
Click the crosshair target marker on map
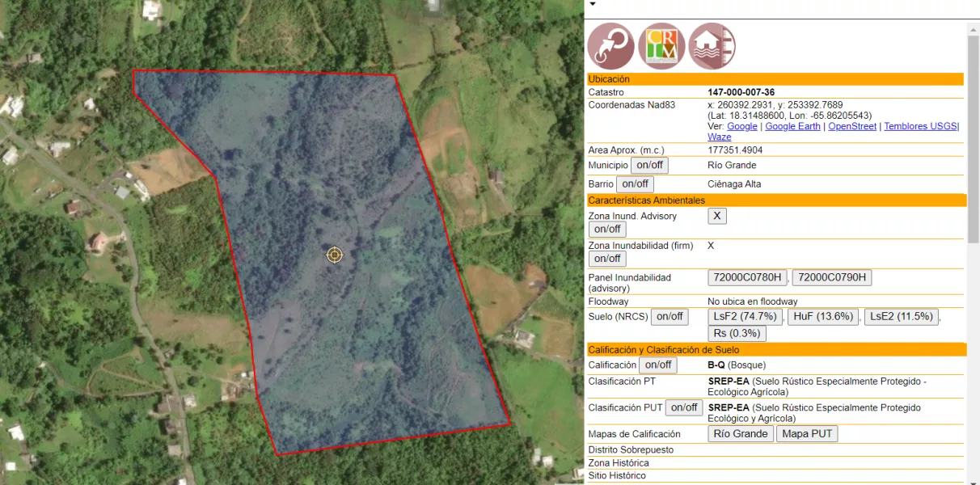pyautogui.click(x=335, y=255)
